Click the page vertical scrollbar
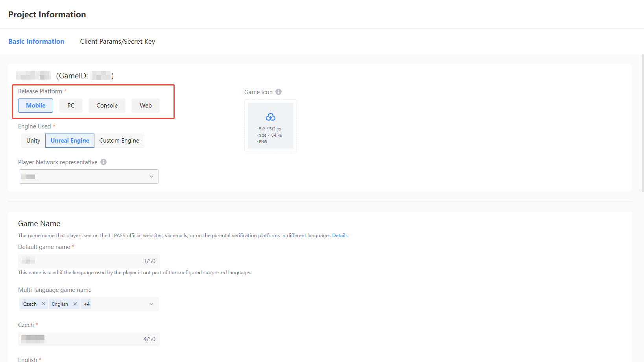 642,123
